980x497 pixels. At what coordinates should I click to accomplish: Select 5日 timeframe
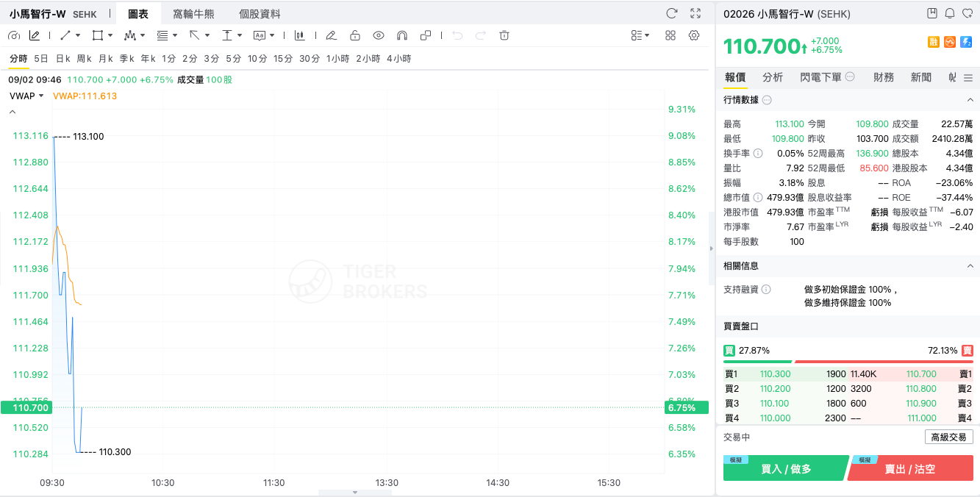point(41,59)
